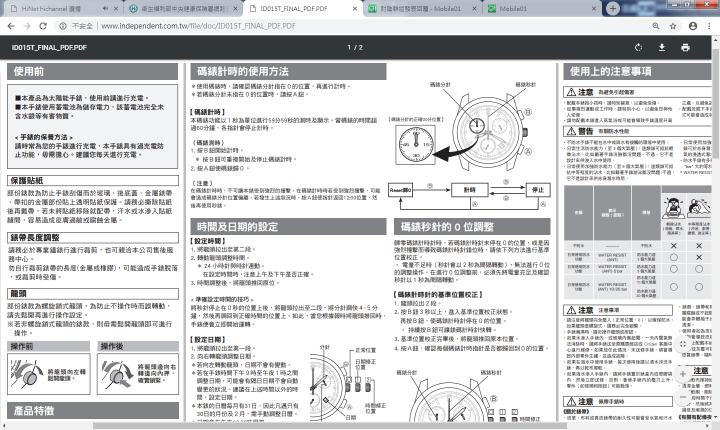Close the 討論群組發表回應 - Mobile01 tab

[x=474, y=8]
